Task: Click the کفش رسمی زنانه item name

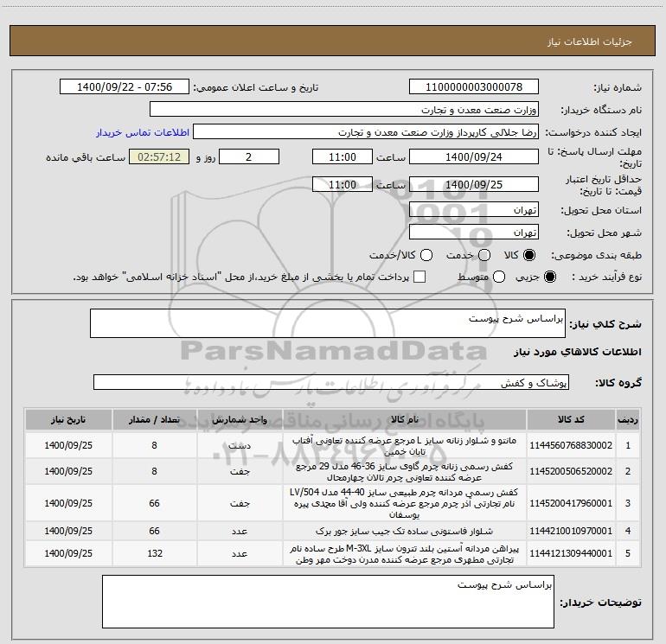Action: [405, 472]
